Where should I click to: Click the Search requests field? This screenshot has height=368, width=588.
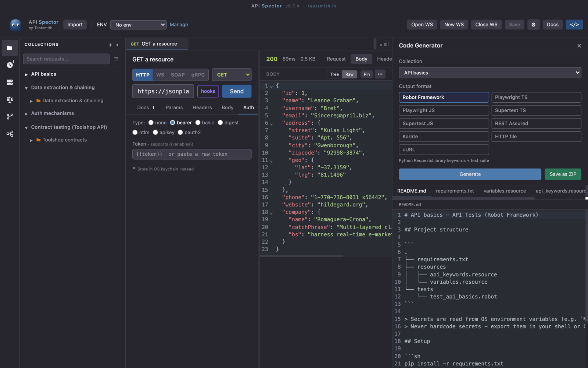[66, 59]
